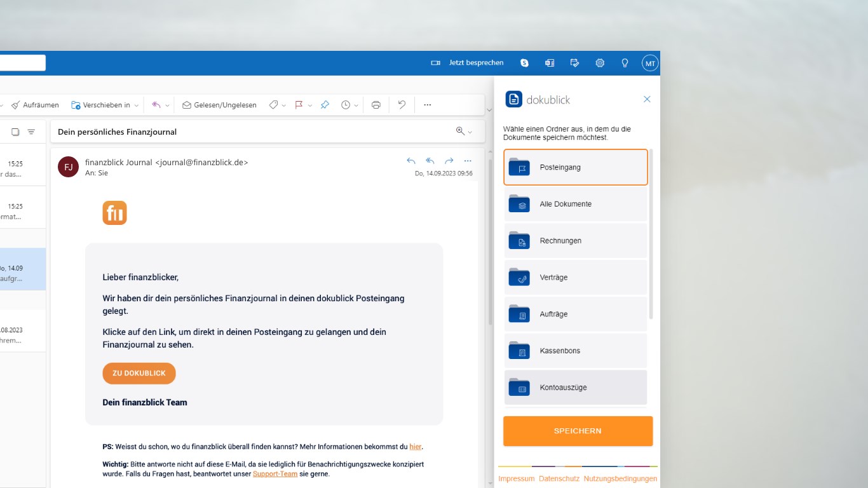868x488 pixels.
Task: Open the MT account avatar
Action: (x=649, y=63)
